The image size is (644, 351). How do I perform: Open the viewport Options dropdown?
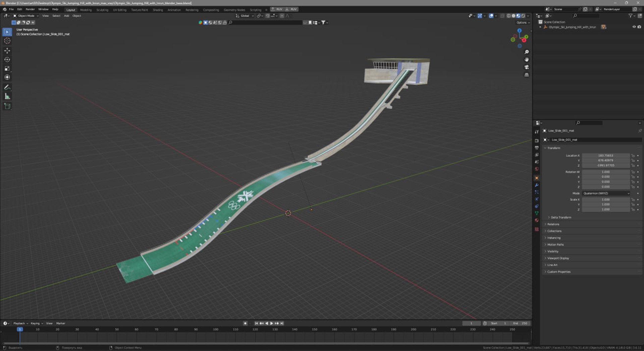pyautogui.click(x=523, y=22)
